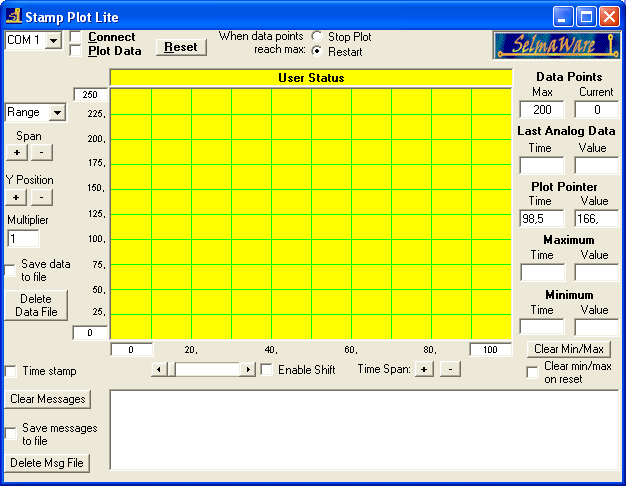Click the Y-axis maximum field showing 250
This screenshot has height=486, width=626.
click(91, 95)
